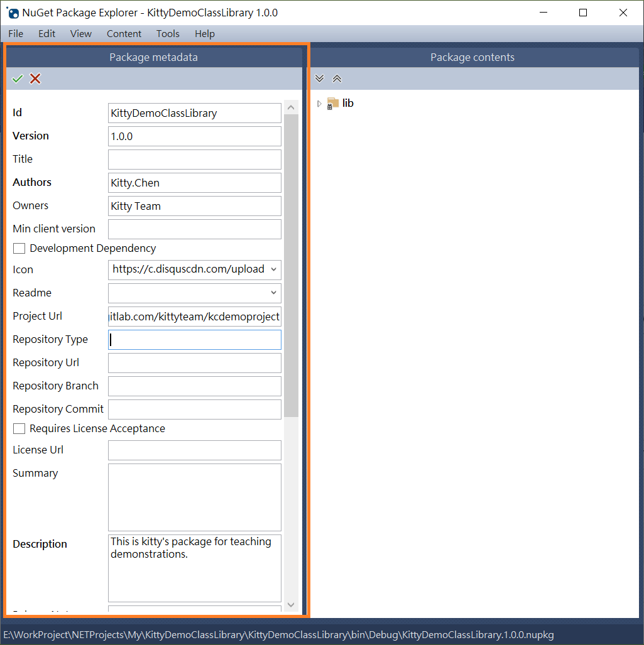Focus the Repository Commit field
The width and height of the screenshot is (644, 645).
195,409
